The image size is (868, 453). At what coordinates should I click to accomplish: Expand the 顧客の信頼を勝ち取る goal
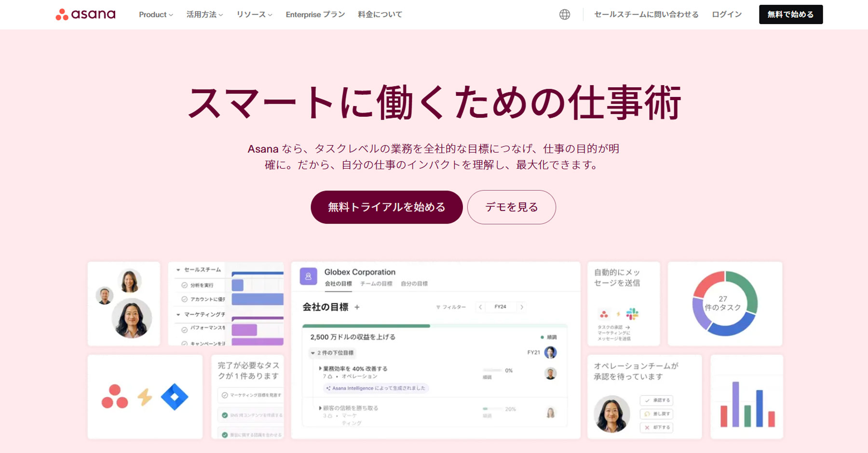coord(320,408)
